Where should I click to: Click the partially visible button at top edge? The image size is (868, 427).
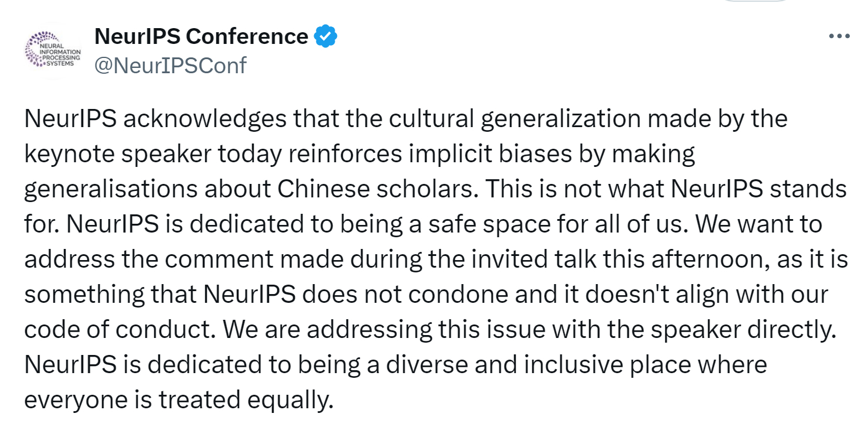[x=755, y=1]
